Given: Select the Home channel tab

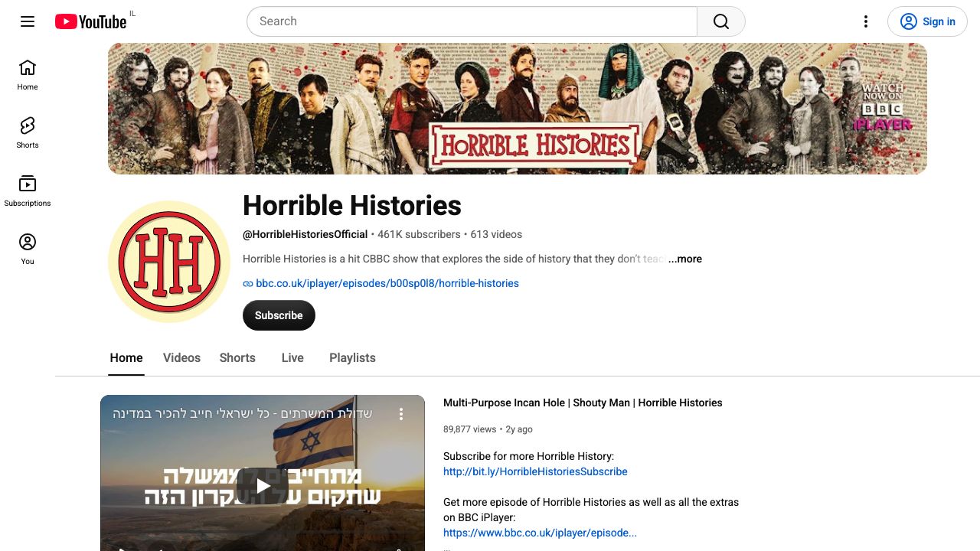Looking at the screenshot, I should coord(126,357).
